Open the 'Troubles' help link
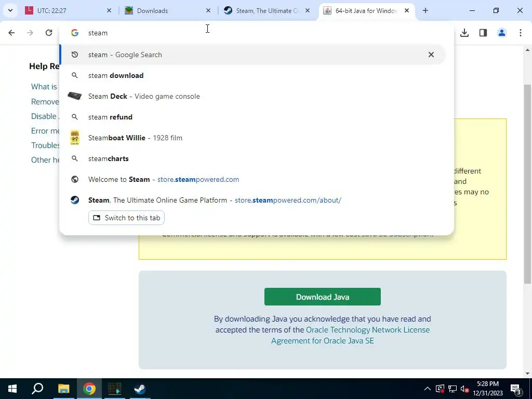The height and width of the screenshot is (399, 532). click(x=45, y=145)
